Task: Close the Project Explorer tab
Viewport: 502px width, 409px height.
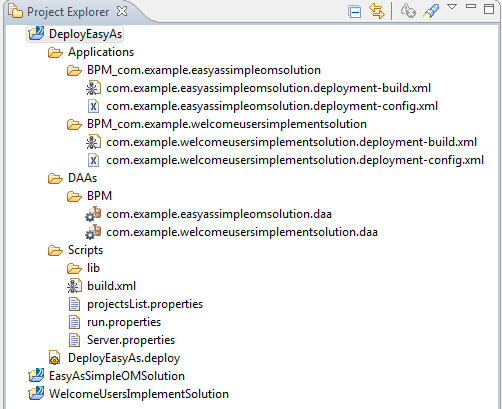Action: 122,12
